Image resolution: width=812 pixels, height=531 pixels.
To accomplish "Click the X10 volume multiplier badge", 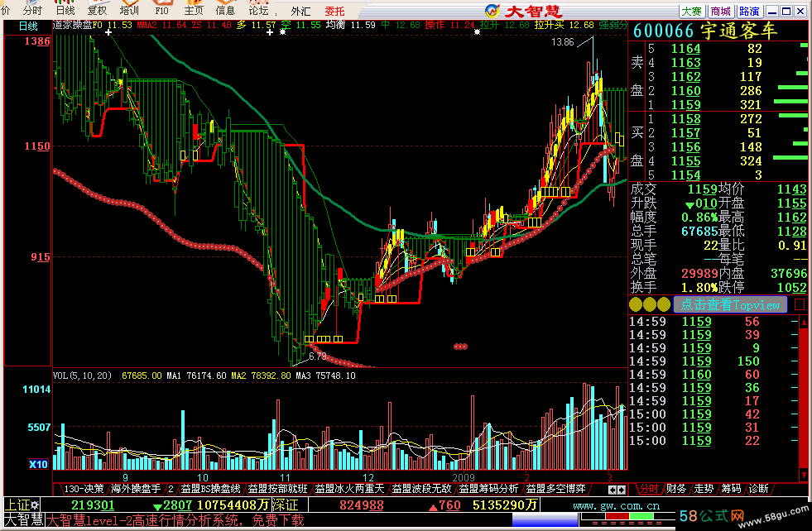I will 39,464.
